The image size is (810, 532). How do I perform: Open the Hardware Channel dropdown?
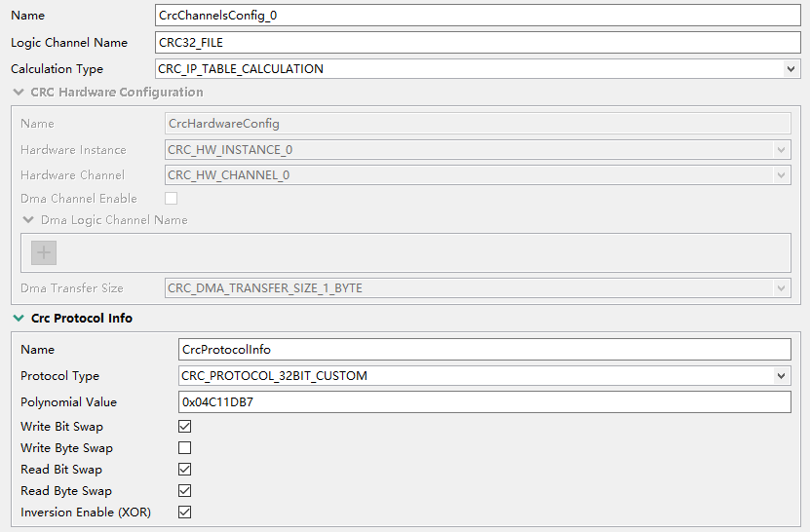(781, 175)
